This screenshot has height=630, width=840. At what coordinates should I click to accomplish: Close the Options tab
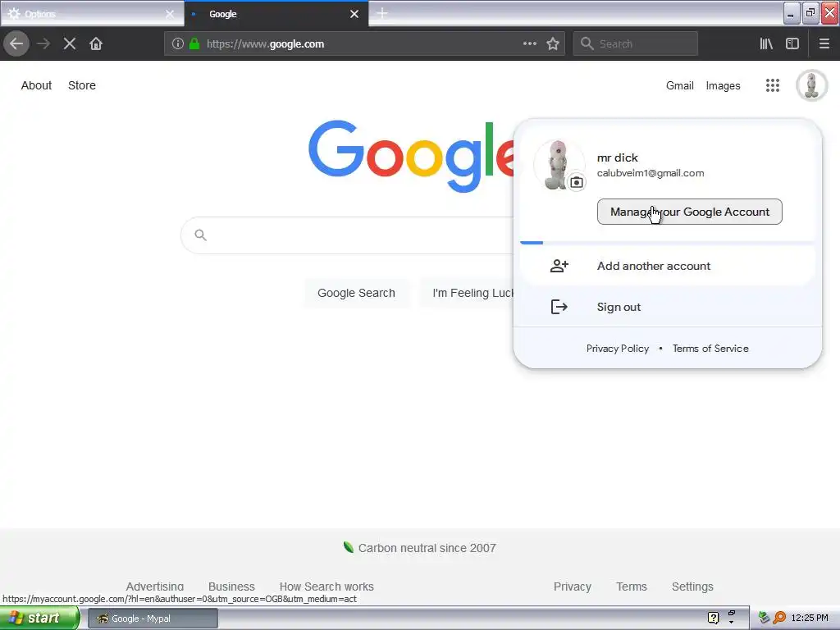(169, 14)
